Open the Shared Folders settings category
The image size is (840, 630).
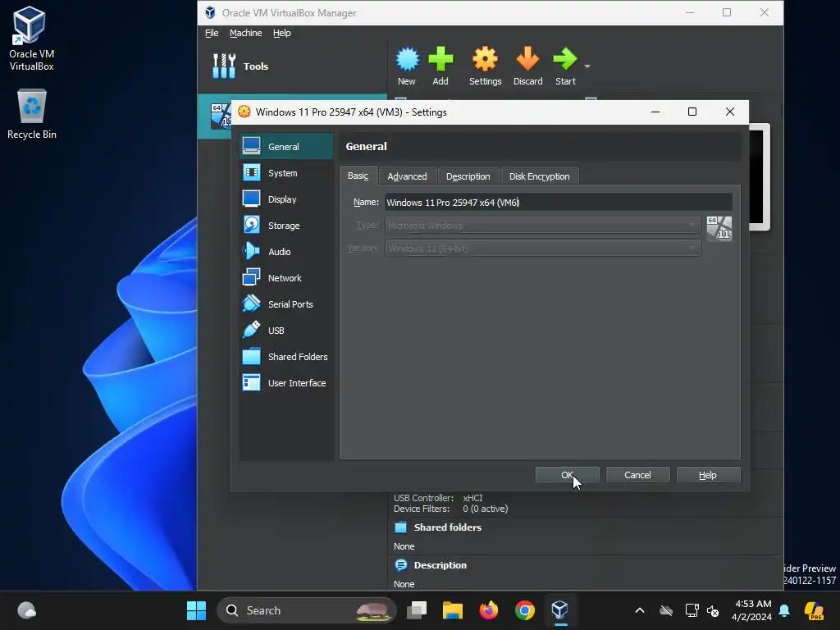(286, 357)
